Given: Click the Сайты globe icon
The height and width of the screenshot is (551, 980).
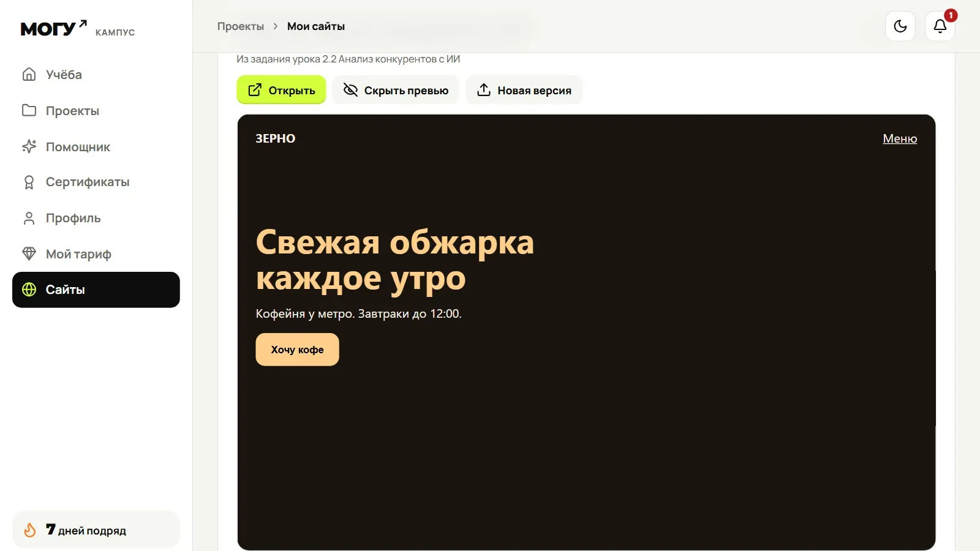Looking at the screenshot, I should [29, 290].
